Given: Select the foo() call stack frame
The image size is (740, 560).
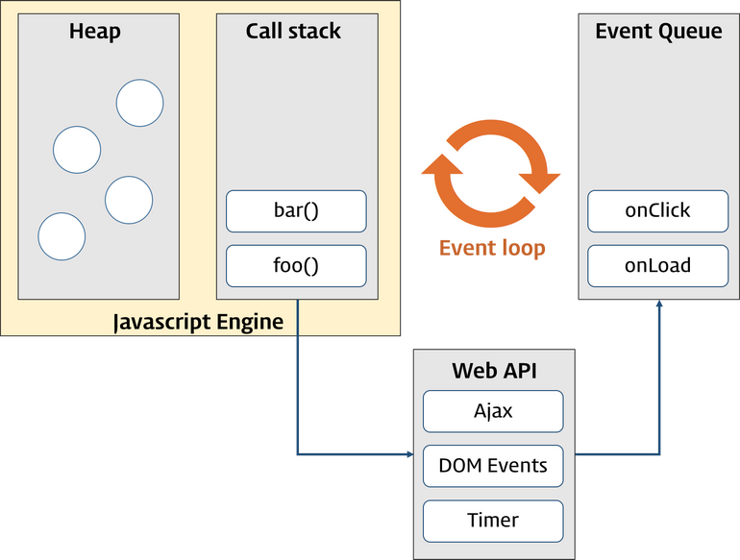Looking at the screenshot, I should pyautogui.click(x=296, y=266).
